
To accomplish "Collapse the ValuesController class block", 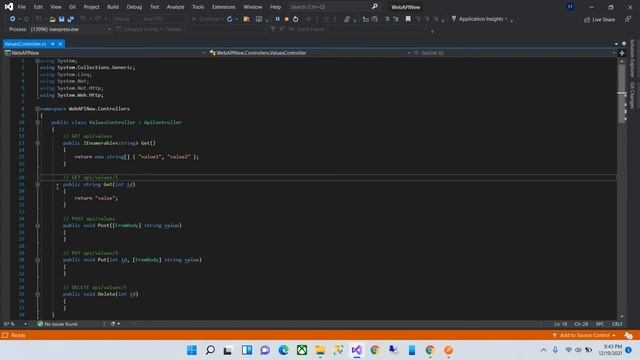I will coord(38,122).
